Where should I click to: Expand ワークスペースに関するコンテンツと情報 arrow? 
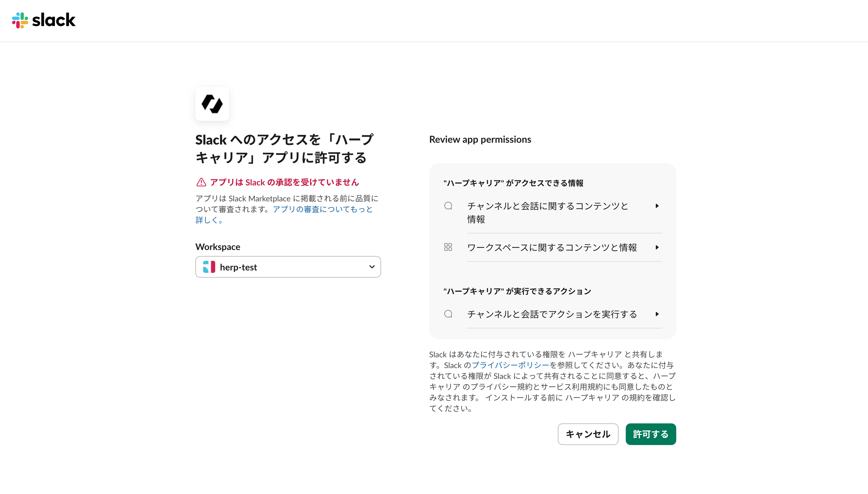[x=657, y=247]
